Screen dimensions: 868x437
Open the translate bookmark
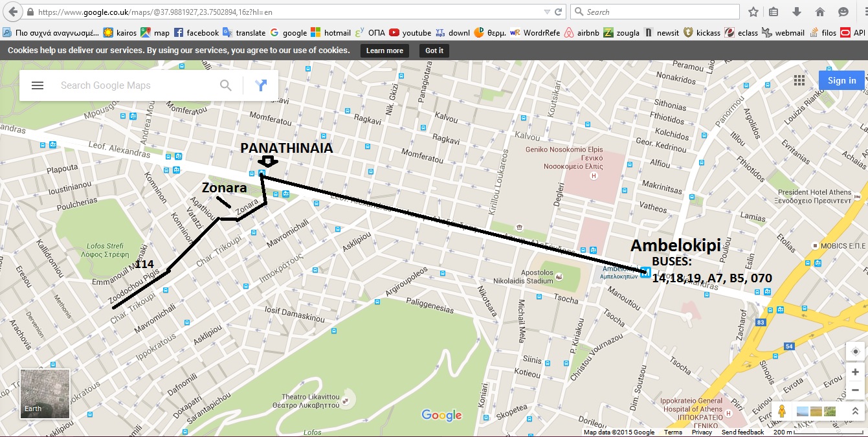[x=244, y=33]
